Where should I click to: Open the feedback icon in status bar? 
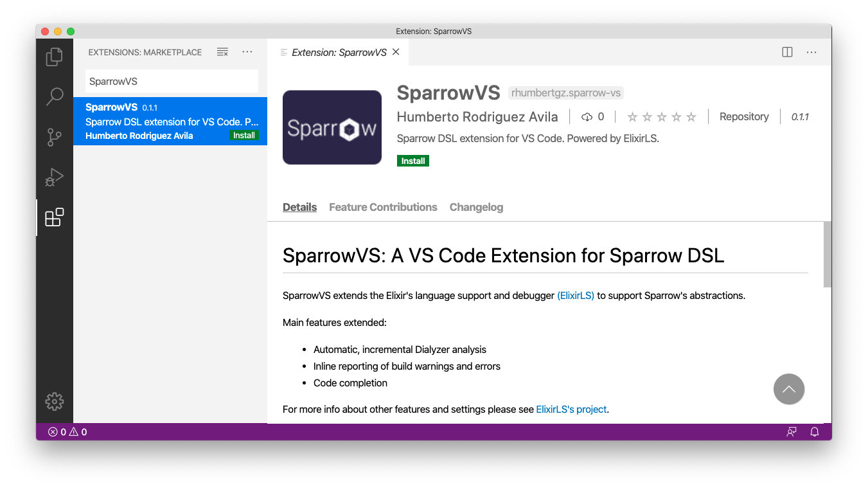[792, 432]
